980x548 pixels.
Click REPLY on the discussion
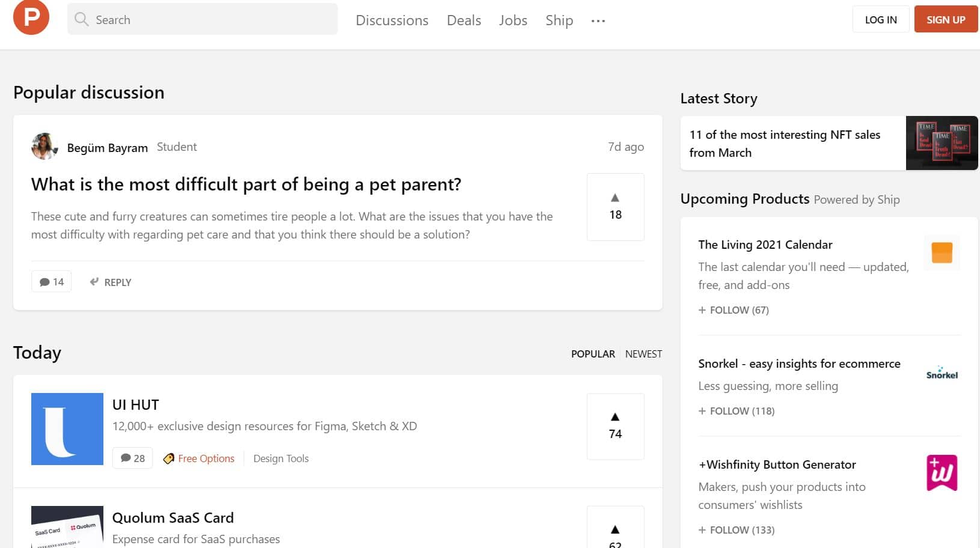tap(111, 282)
